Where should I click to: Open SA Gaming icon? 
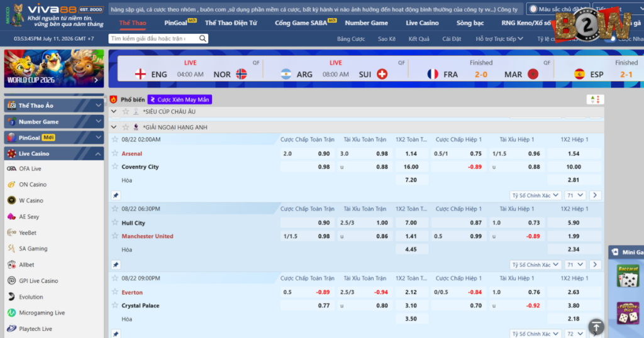point(11,249)
